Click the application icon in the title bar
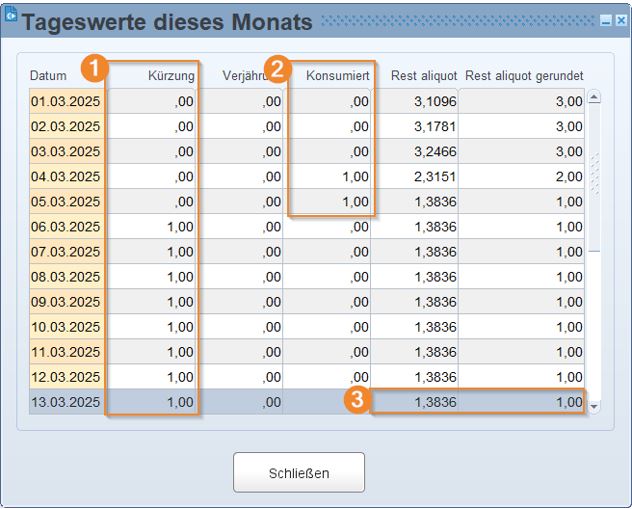Screen dimensions: 632x509 click(x=11, y=15)
